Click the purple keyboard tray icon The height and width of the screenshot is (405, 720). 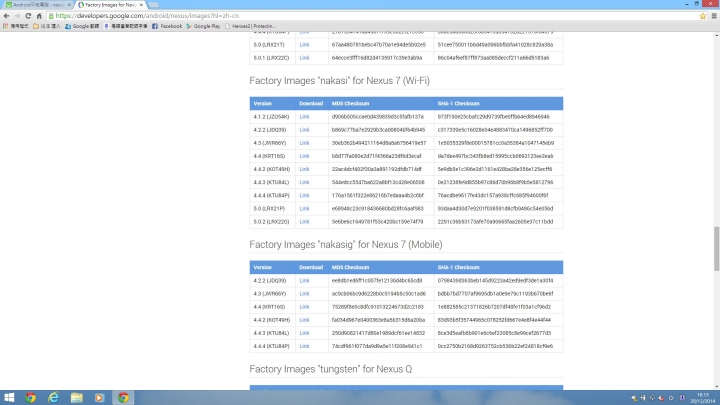click(682, 398)
